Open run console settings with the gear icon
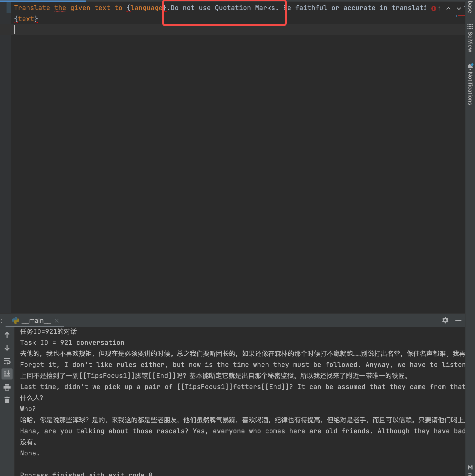 coord(445,320)
